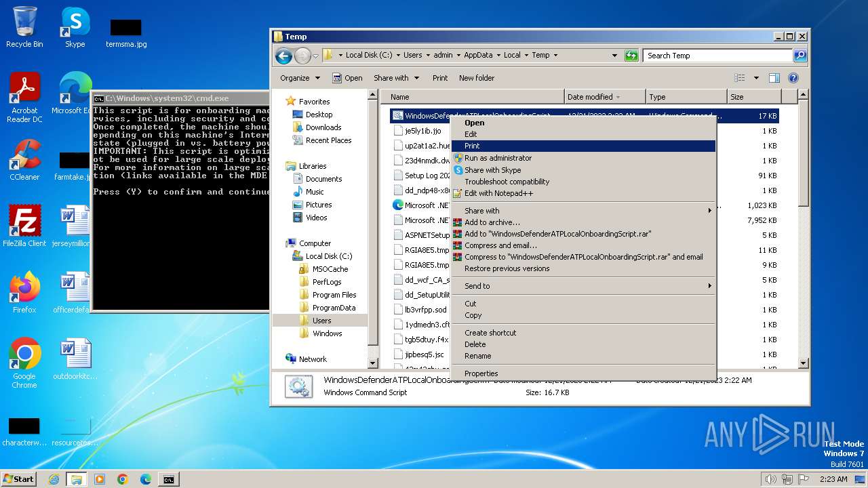Viewport: 868px width, 488px height.
Task: Select Create shortcut menu entry
Action: 583,333
